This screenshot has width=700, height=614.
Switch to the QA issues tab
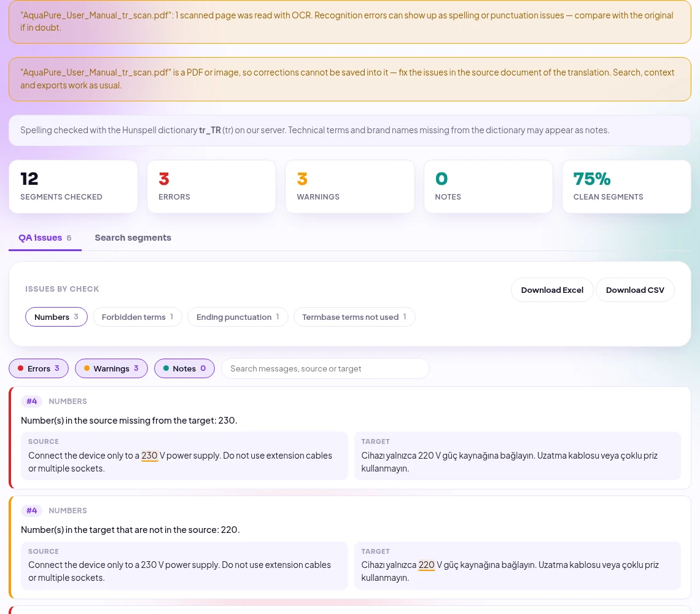coord(45,238)
